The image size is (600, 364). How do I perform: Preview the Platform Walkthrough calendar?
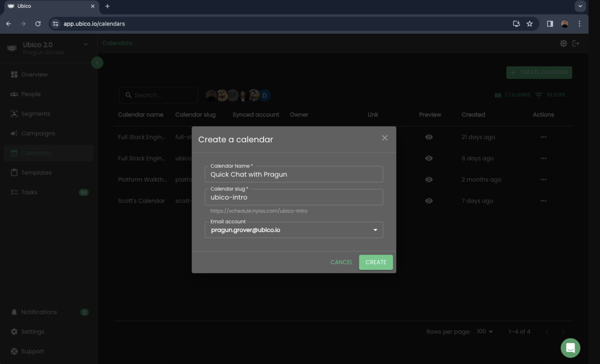pos(429,180)
